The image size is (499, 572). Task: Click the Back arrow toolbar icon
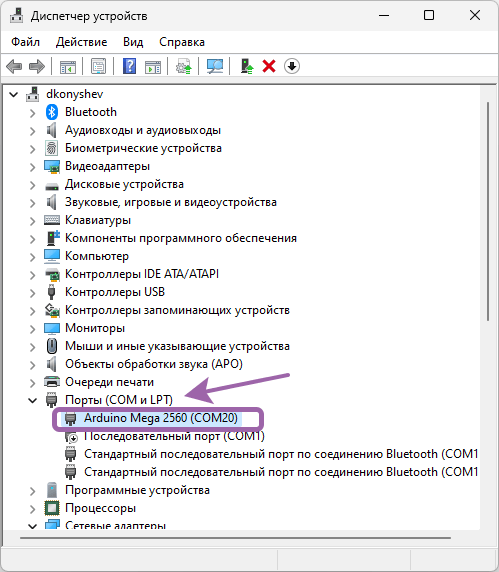coord(14,66)
